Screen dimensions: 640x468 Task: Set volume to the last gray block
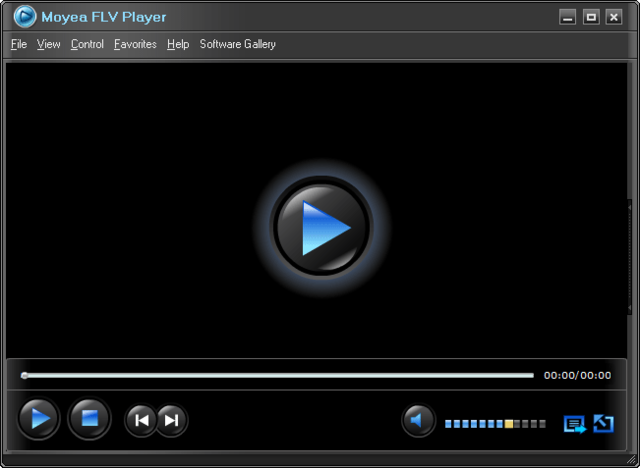[x=542, y=424]
